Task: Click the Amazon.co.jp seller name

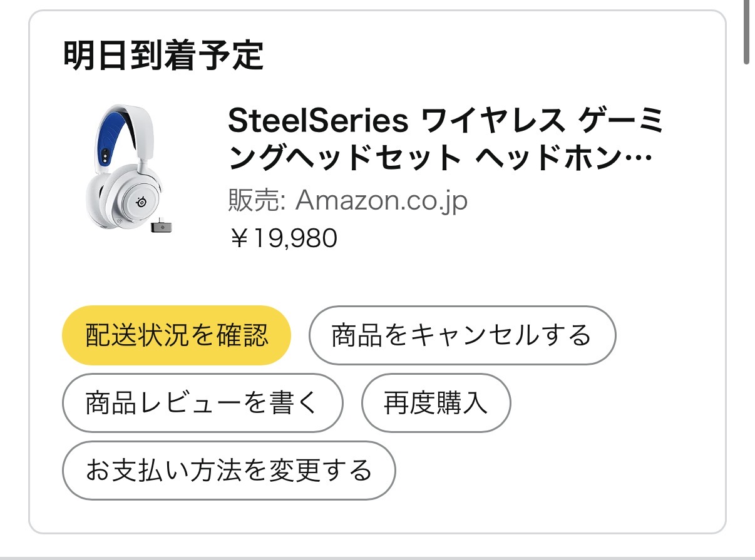Action: pyautogui.click(x=381, y=201)
